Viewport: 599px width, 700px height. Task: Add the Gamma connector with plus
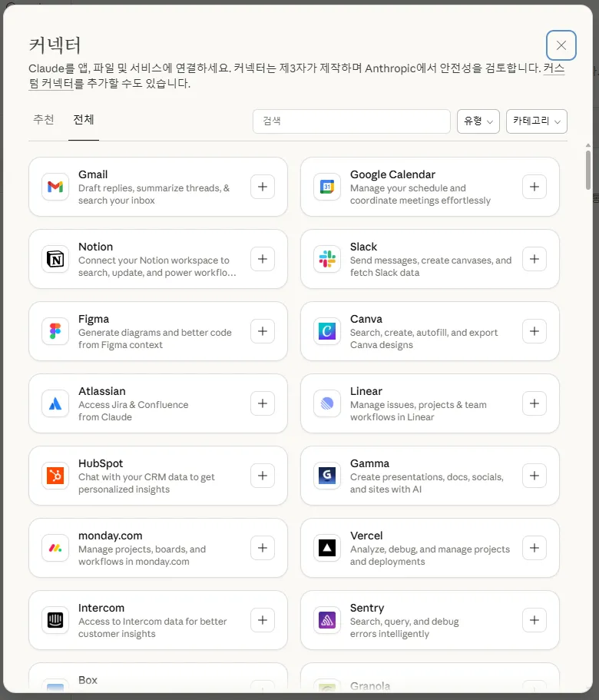[534, 476]
